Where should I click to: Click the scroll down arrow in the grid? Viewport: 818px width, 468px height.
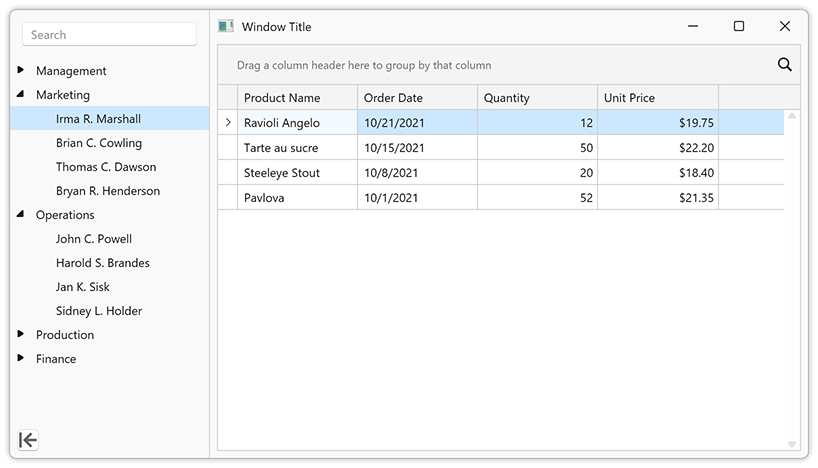point(792,443)
